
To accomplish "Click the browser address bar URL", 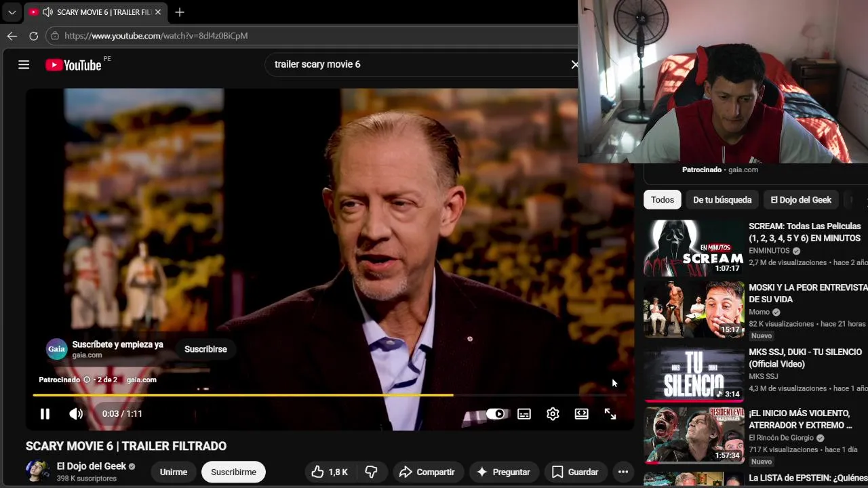I will (156, 36).
